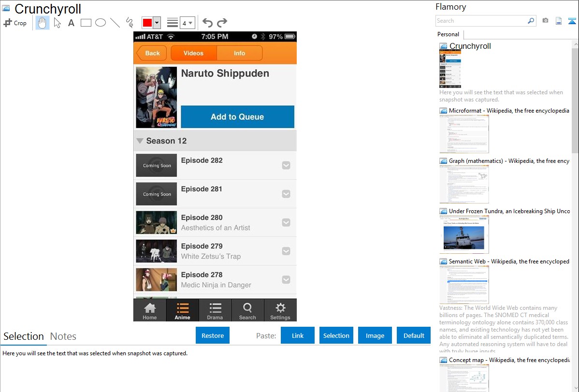Open the Microformat Wikipedia snapshot thumbnail

click(464, 134)
